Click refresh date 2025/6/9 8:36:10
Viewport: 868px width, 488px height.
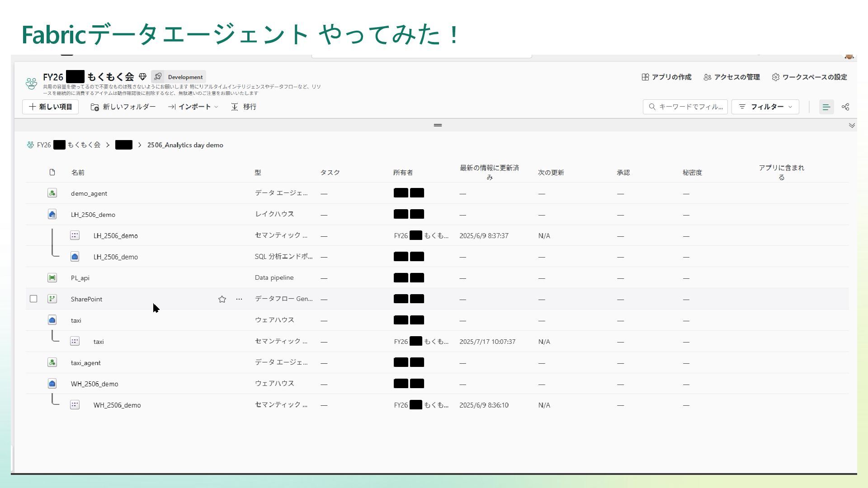click(484, 405)
